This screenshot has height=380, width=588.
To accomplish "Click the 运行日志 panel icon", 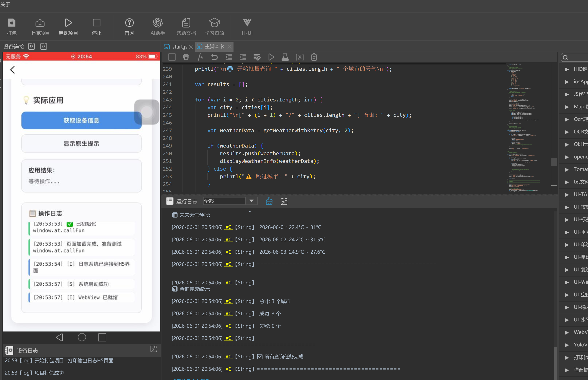I will [170, 201].
